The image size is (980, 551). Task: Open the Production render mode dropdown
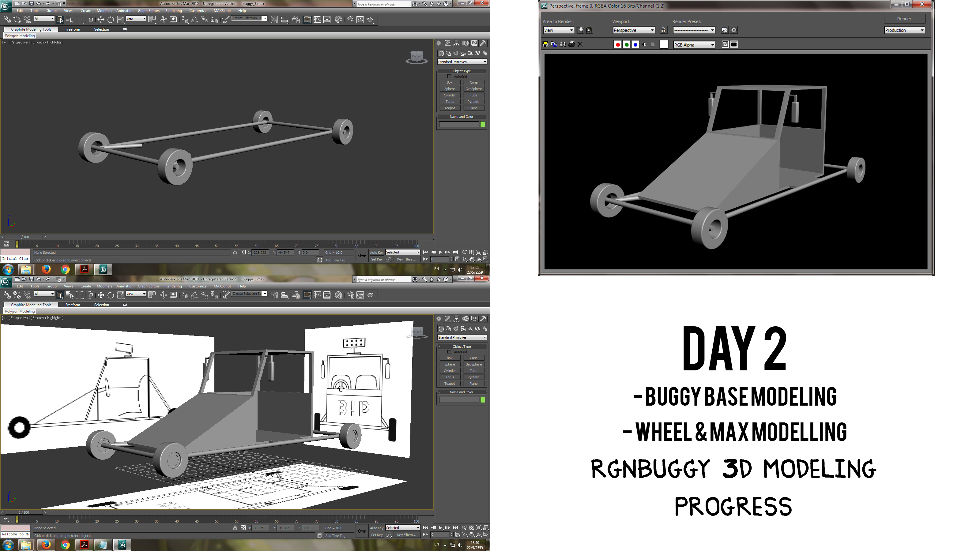904,30
